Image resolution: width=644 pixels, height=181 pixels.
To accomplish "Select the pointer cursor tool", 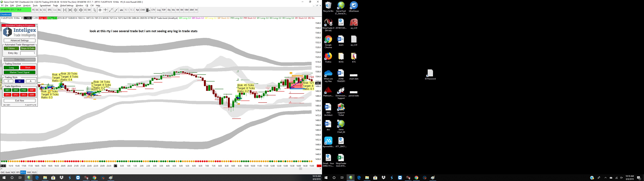I will pos(95,10).
